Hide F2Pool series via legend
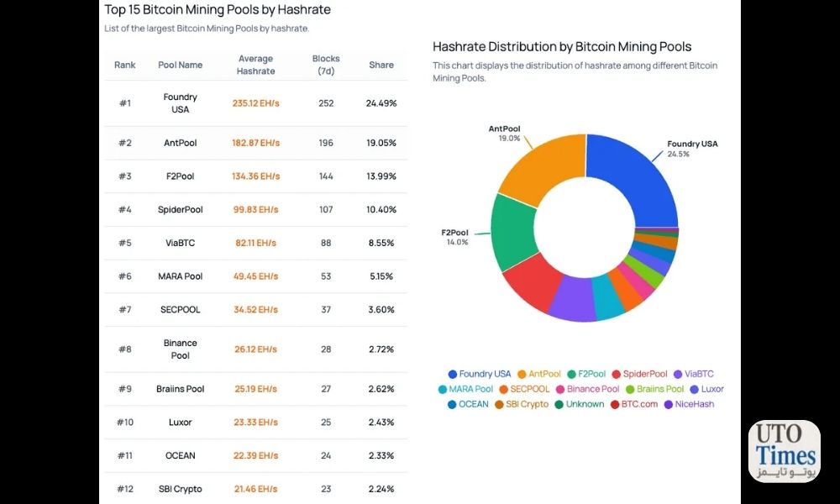The width and height of the screenshot is (840, 504). point(586,374)
